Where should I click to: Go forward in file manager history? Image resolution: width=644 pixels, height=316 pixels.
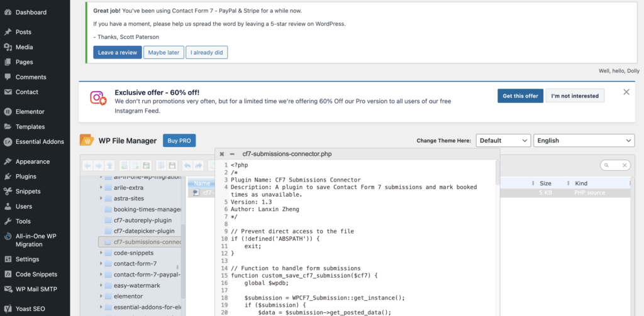99,165
